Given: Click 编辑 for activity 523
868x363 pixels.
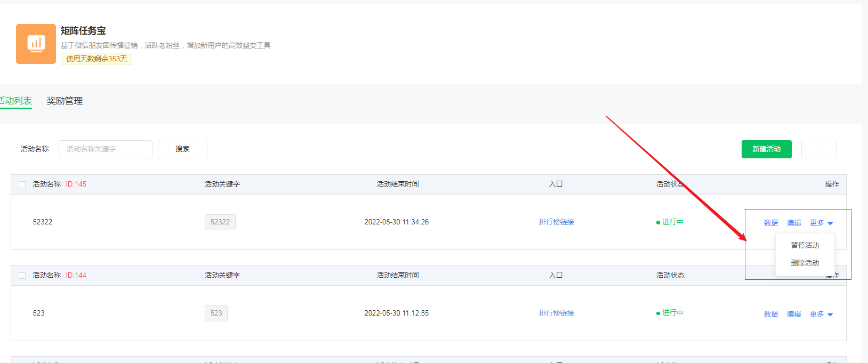Looking at the screenshot, I should click(793, 314).
